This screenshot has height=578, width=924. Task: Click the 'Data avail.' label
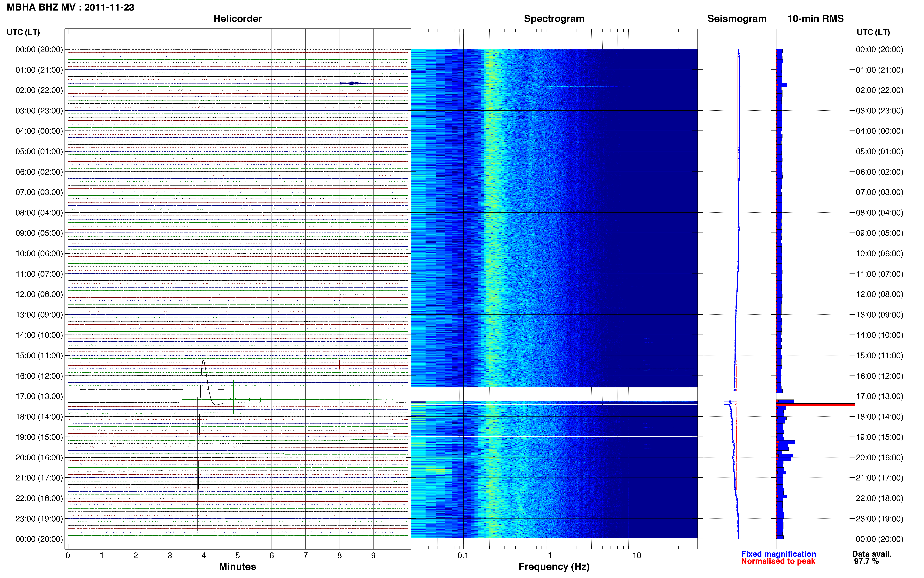[x=872, y=554]
